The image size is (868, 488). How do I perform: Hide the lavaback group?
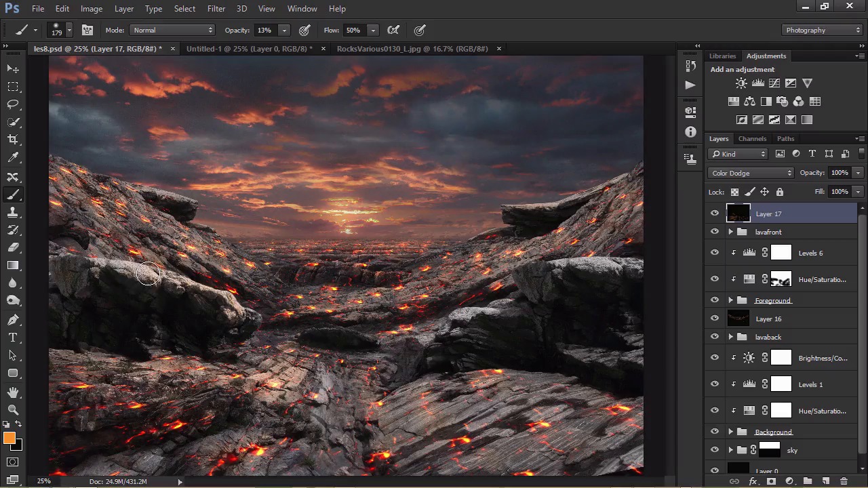point(715,337)
